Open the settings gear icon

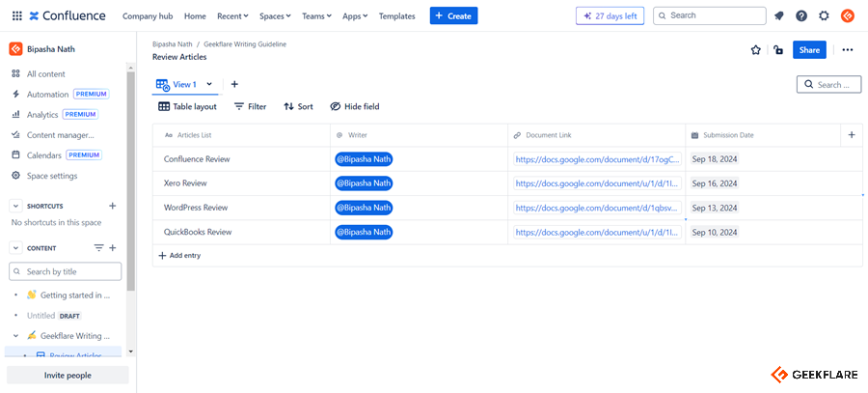[825, 16]
